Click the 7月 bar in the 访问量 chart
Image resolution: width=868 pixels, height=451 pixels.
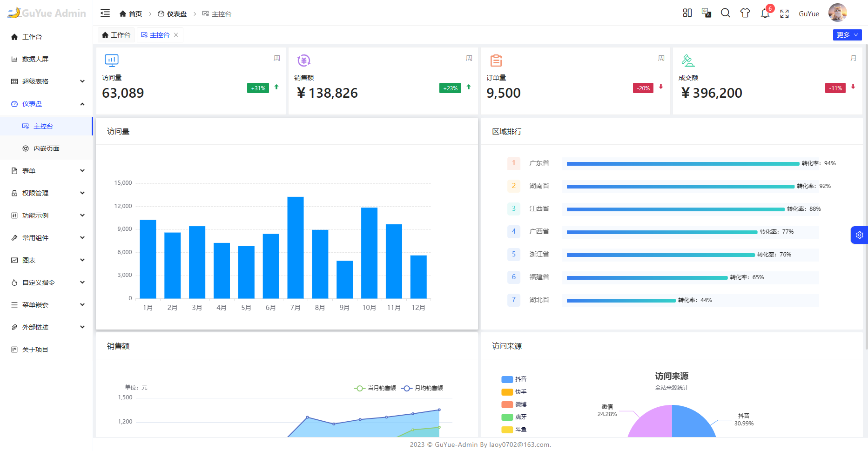[296, 248]
